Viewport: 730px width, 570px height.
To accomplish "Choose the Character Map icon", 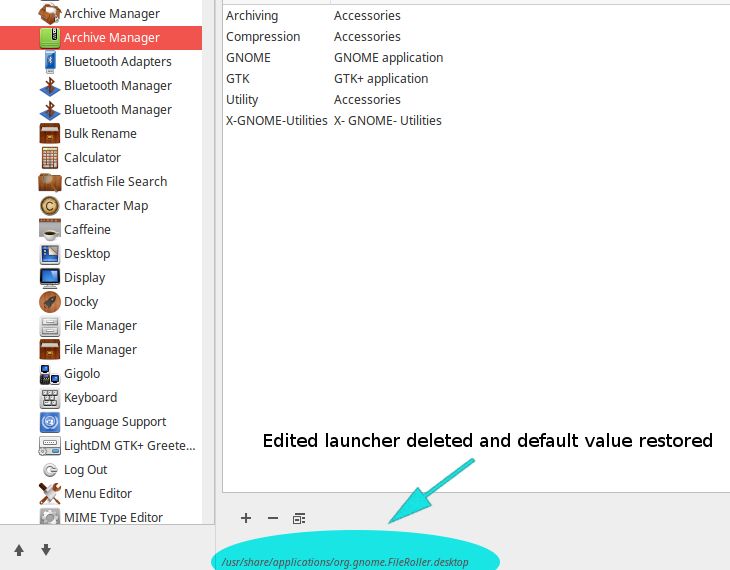I will pyautogui.click(x=50, y=205).
